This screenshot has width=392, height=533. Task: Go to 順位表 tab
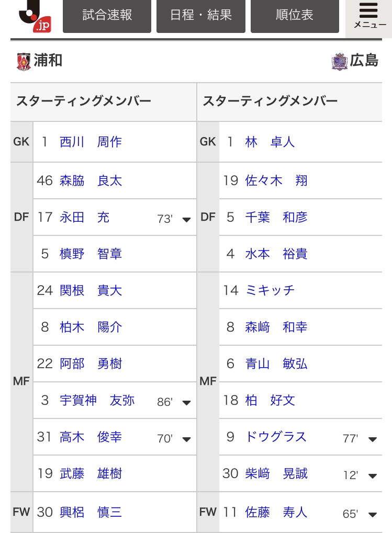[295, 15]
